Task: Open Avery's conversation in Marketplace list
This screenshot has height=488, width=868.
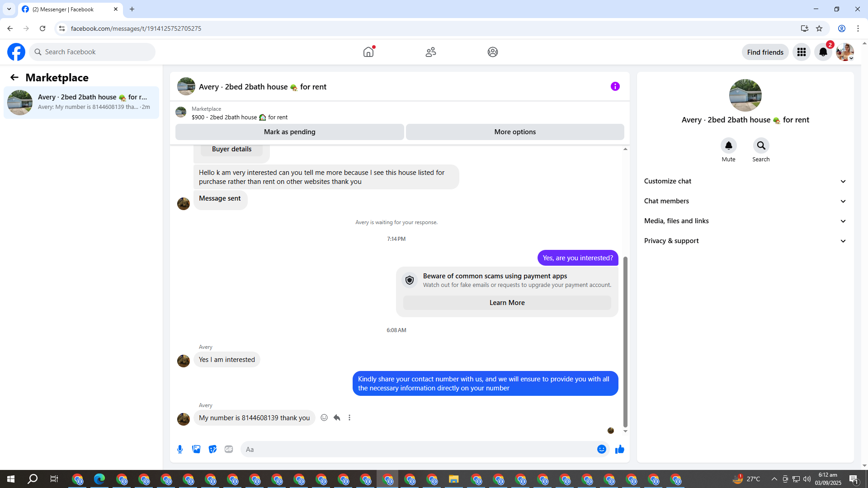Action: tap(81, 102)
